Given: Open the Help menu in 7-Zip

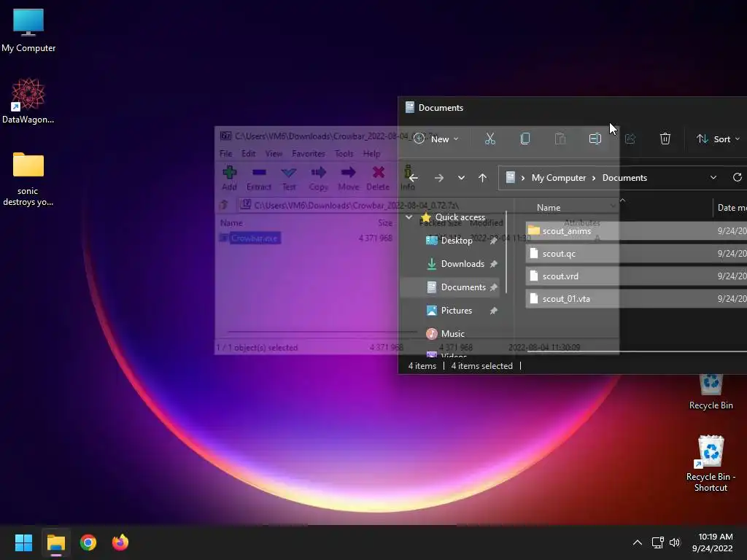Looking at the screenshot, I should tap(371, 154).
